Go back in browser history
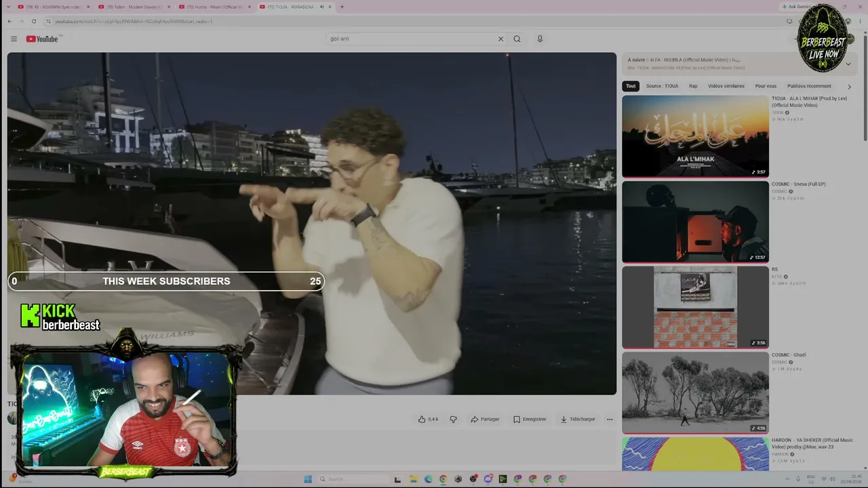 (9, 21)
